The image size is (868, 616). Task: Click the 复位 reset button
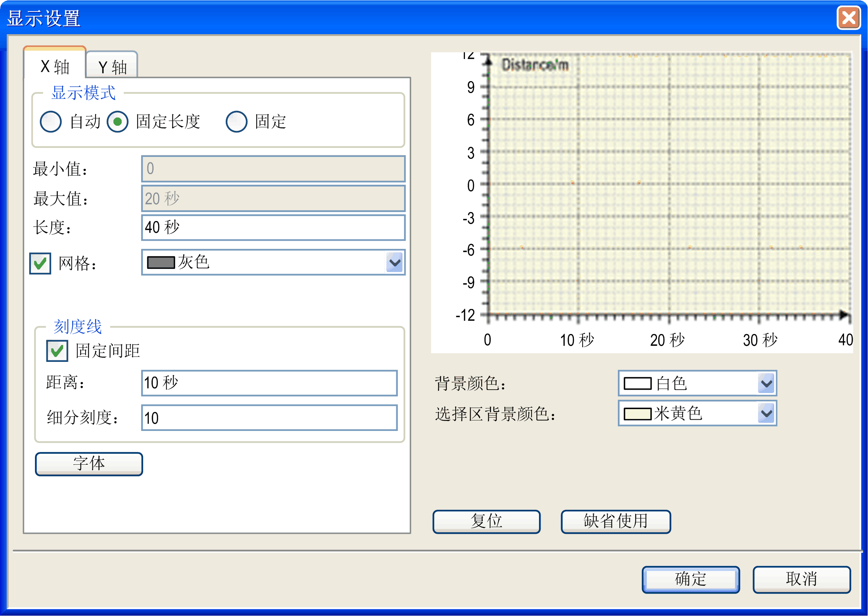[x=486, y=522]
